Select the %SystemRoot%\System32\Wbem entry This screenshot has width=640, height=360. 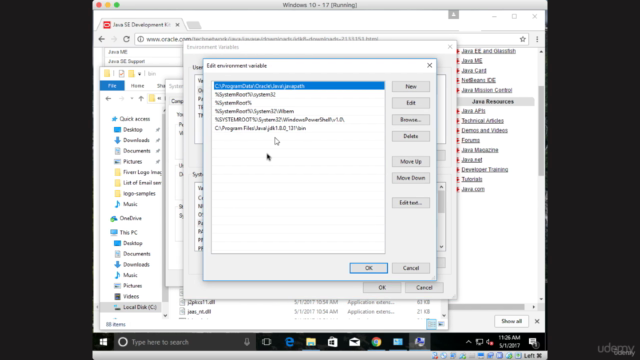299,111
